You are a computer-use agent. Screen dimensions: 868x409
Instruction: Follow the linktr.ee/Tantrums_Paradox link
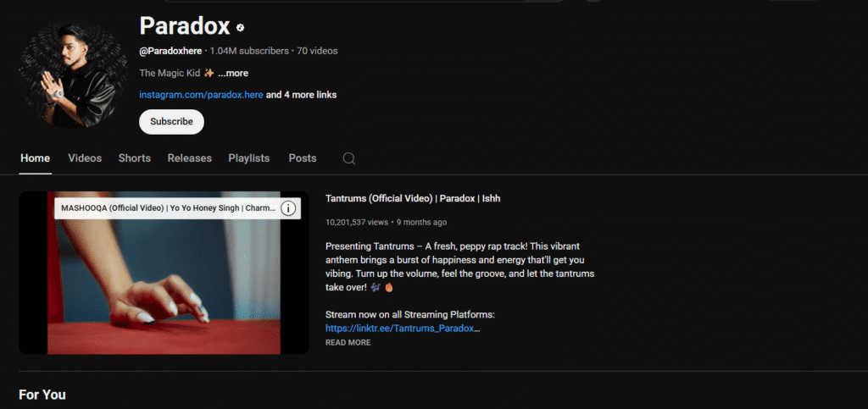click(403, 328)
